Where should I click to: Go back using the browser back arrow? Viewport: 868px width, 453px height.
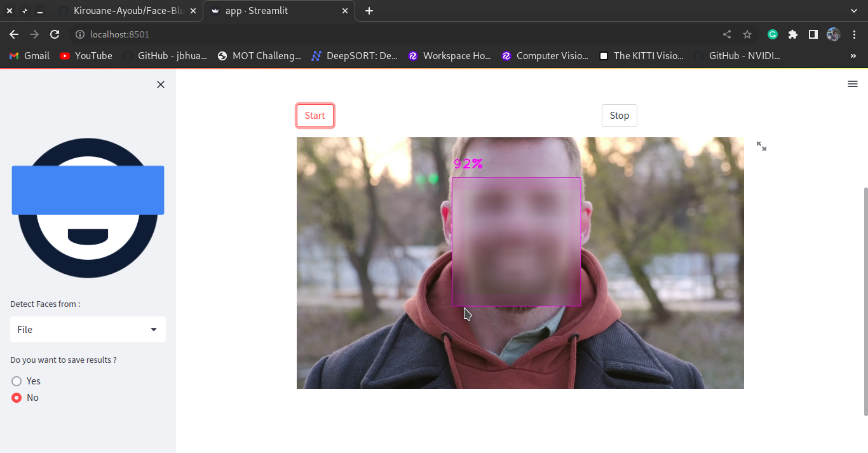(13, 34)
